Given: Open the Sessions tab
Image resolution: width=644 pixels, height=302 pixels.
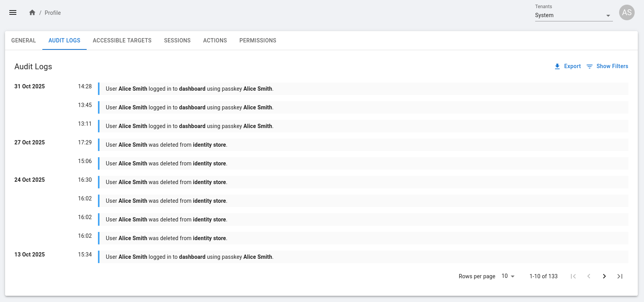Looking at the screenshot, I should click(177, 40).
